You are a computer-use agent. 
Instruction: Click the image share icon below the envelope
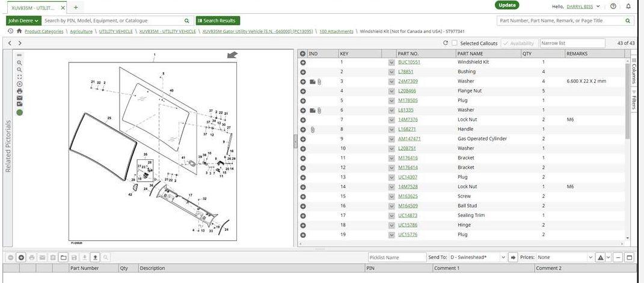point(19,104)
